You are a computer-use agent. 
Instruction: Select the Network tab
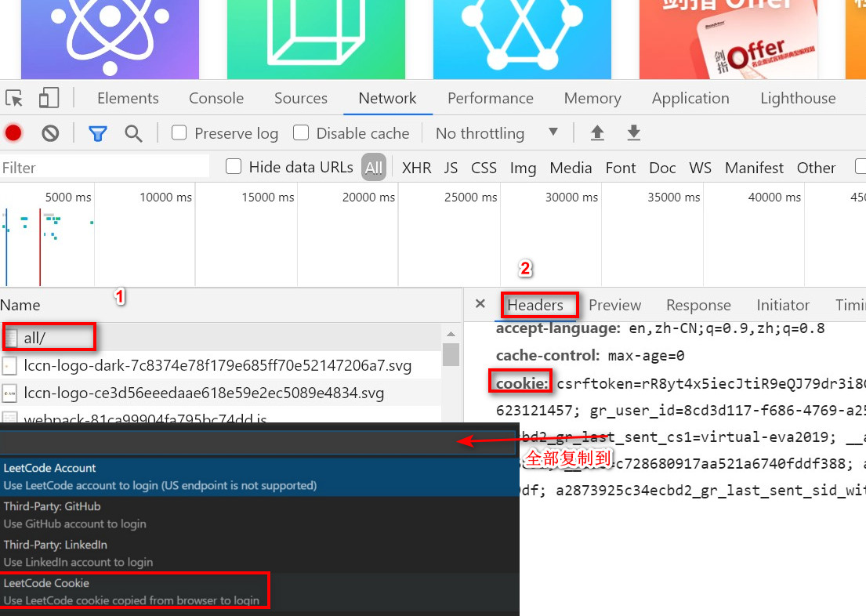387,98
